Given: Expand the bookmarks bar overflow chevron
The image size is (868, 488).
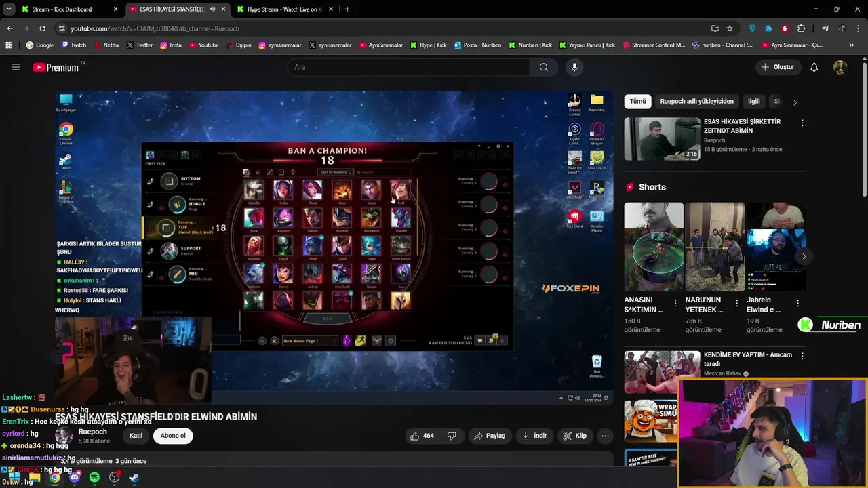Looking at the screenshot, I should click(852, 45).
